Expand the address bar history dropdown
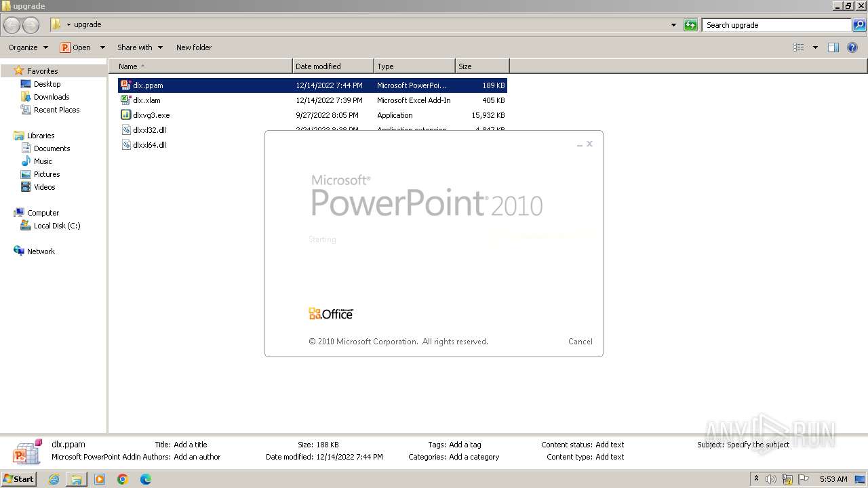 coord(673,25)
